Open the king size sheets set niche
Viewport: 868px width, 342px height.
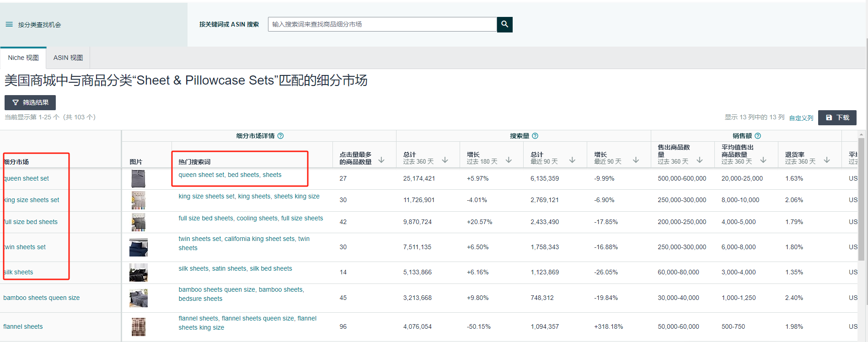click(x=31, y=200)
